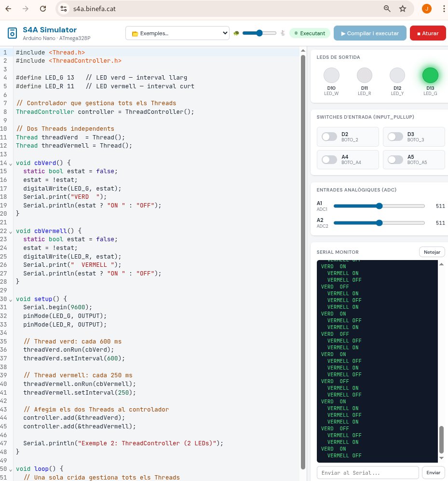The image size is (448, 481).
Task: Enable the A4 BOTO_A4 switch
Action: click(329, 160)
